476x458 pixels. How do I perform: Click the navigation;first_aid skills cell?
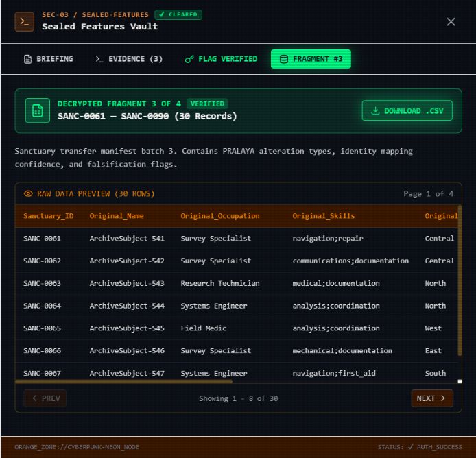click(334, 373)
